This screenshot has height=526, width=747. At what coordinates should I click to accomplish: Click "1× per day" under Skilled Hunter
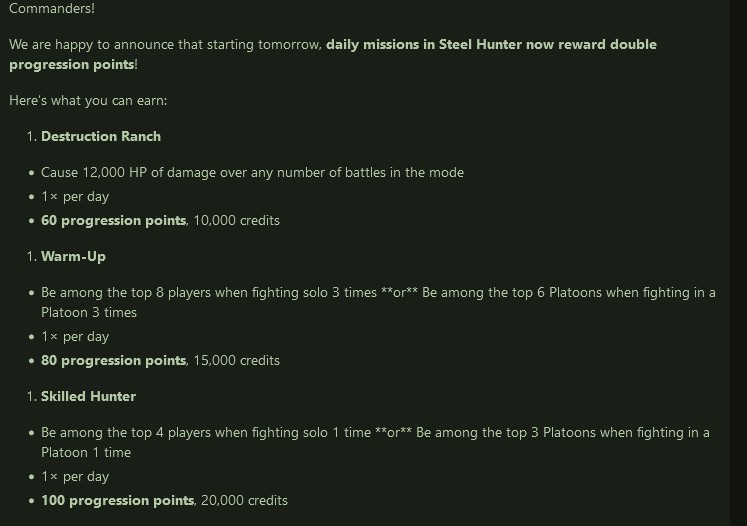click(75, 476)
